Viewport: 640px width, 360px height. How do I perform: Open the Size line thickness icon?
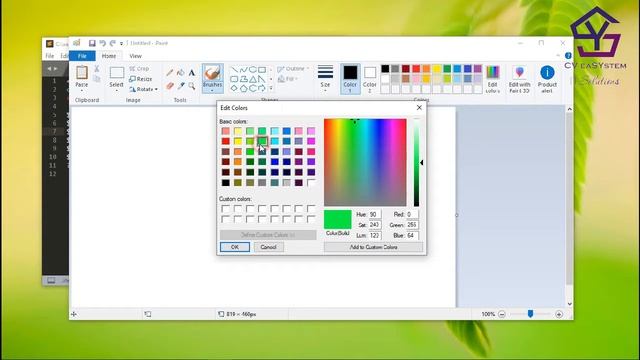coord(325,72)
